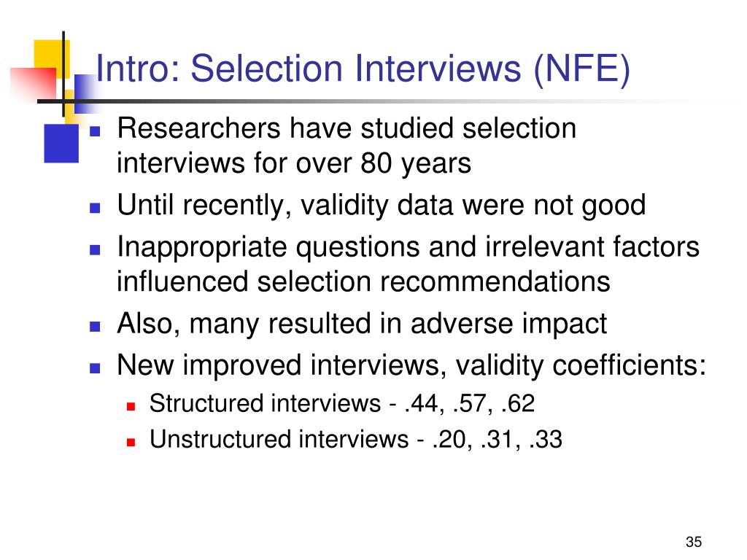
Task: Click the text "Researchers have studied selection"
Action: click(x=347, y=129)
